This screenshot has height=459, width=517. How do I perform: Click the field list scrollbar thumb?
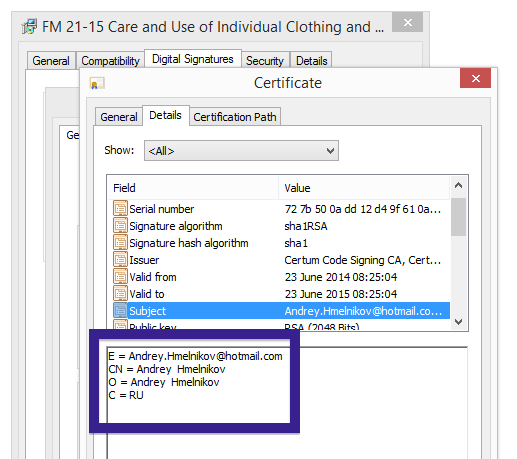click(459, 217)
